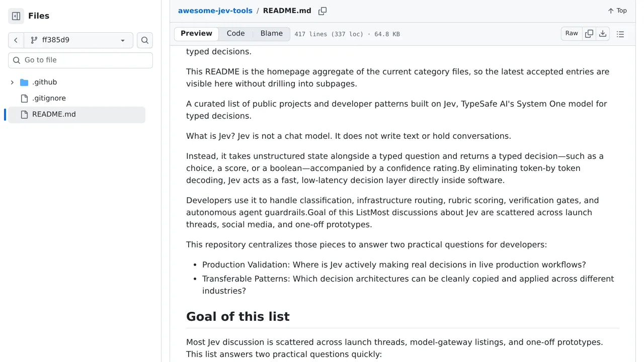This screenshot has height=362, width=644.
Task: Click the 'What is Jev?' paragraph
Action: pos(349,136)
